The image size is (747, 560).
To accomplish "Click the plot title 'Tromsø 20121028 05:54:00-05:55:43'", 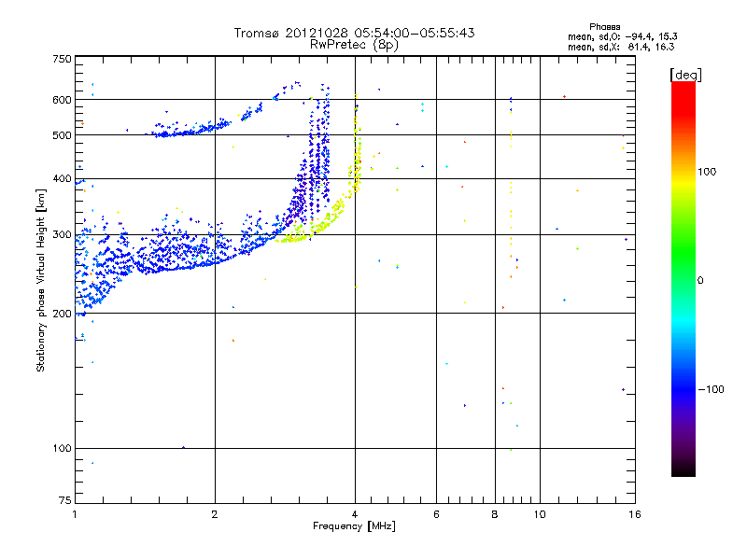I will click(354, 33).
